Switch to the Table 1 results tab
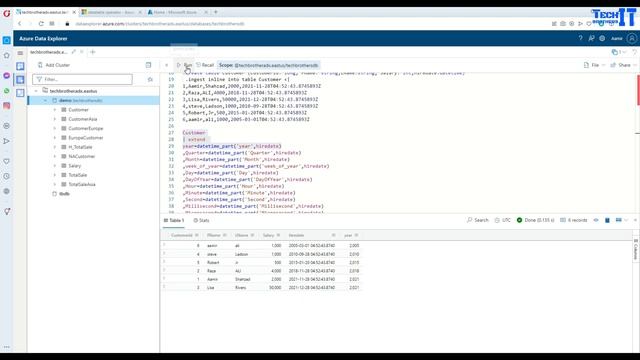This screenshot has width=640, height=360. click(174, 220)
